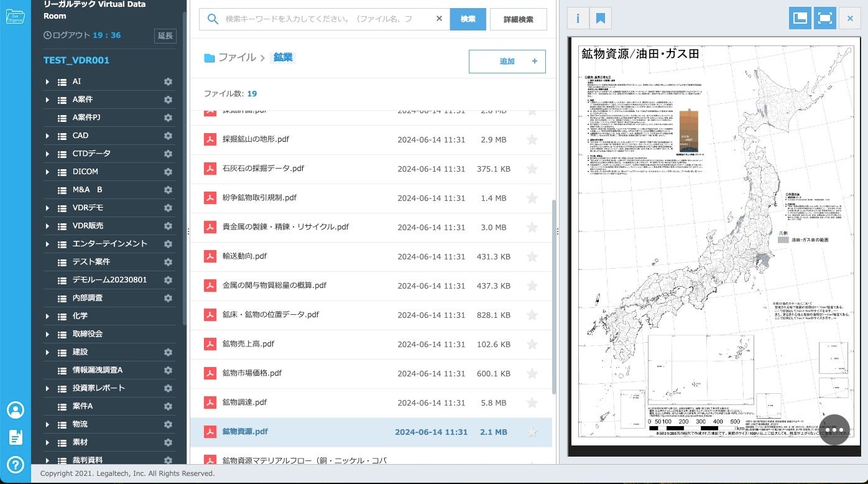
Task: Open the three-dots floating menu button
Action: point(834,430)
